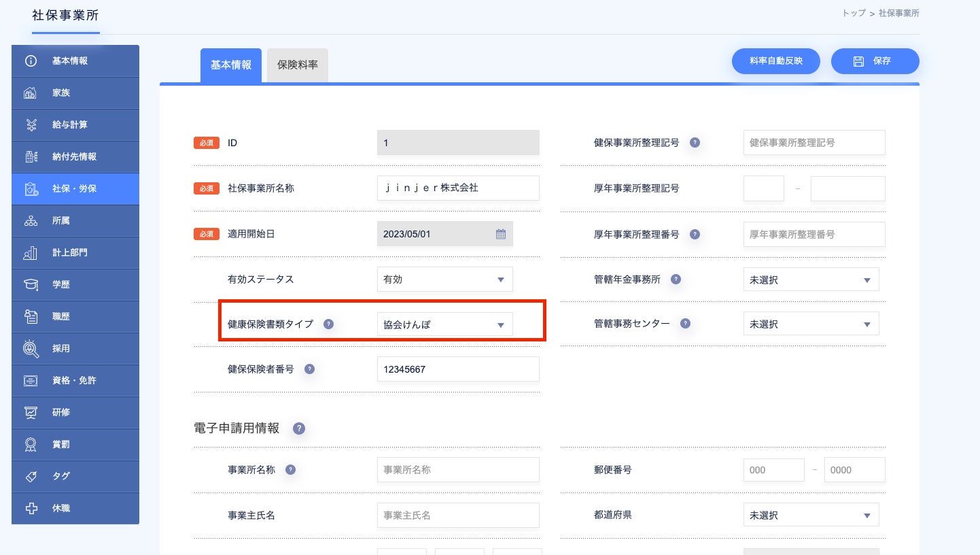Viewport: 980px width, 555px height.
Task: Click help icon beside 健保保険者番号
Action: [x=309, y=369]
